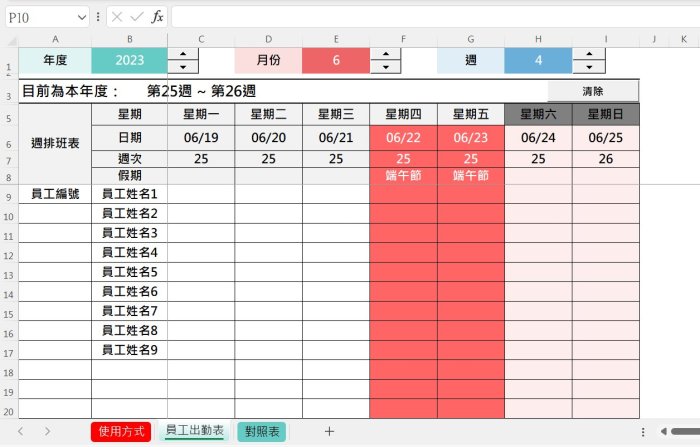Click the Insert Function fx icon
Viewport: 700px width, 447px height.
click(157, 17)
